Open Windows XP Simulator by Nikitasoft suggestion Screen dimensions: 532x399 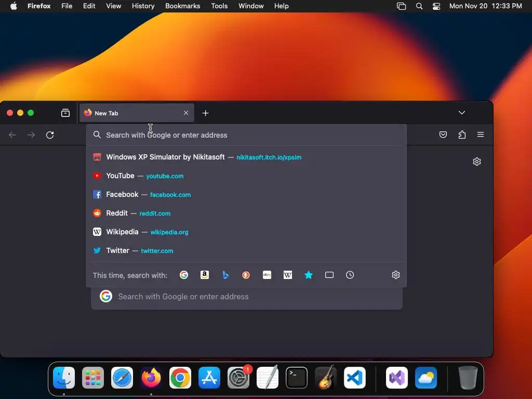click(247, 157)
